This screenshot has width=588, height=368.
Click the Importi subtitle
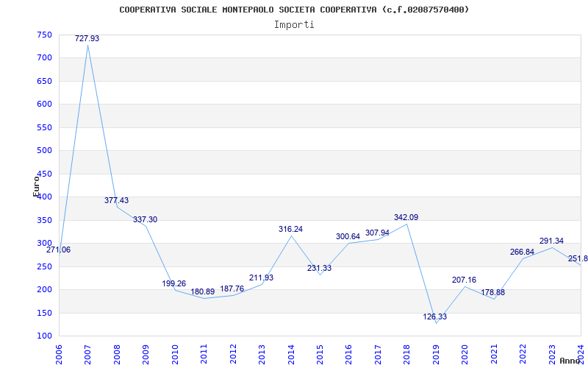point(294,24)
